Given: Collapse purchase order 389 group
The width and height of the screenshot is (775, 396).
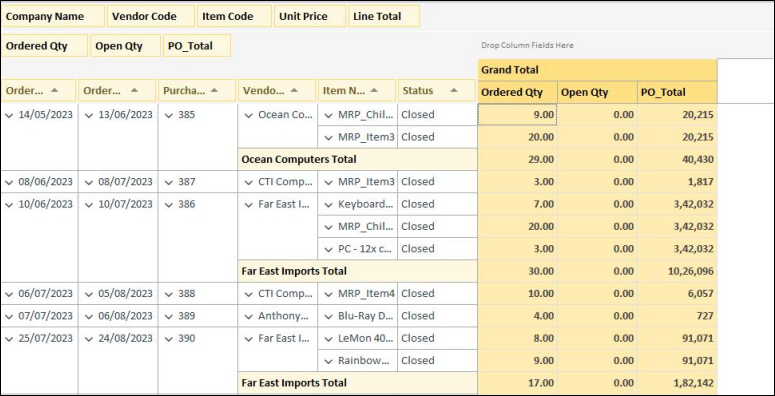Looking at the screenshot, I should click(169, 316).
